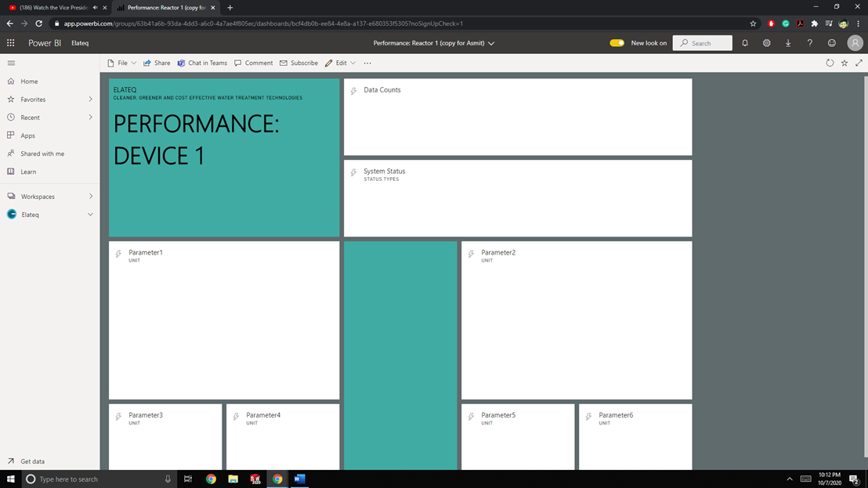Click the lightning icon on Parameter5 tile

tap(471, 417)
